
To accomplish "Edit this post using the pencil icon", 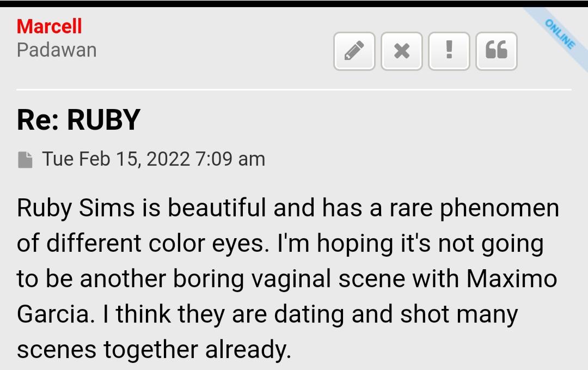I will pyautogui.click(x=354, y=51).
